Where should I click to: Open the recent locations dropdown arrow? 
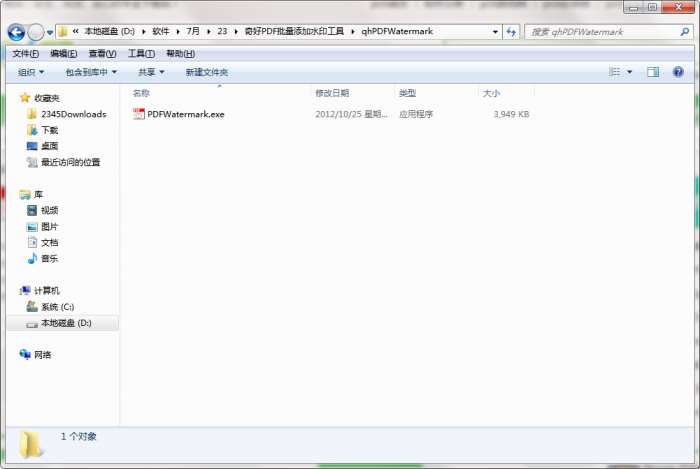click(x=50, y=33)
